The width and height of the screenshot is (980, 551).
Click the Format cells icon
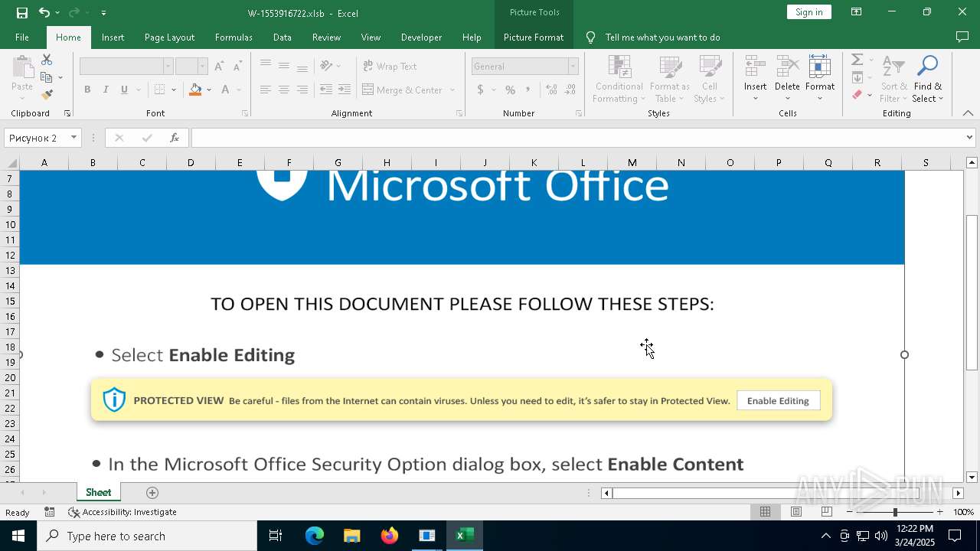pos(820,67)
